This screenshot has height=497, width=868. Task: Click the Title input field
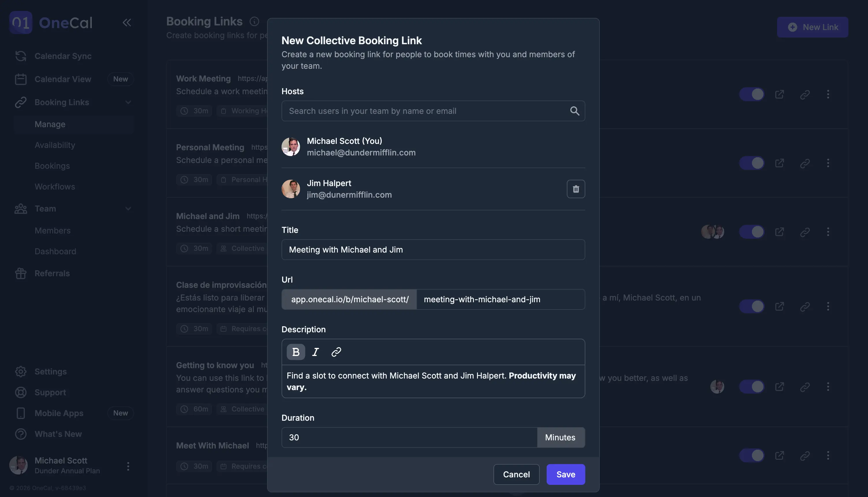point(433,250)
